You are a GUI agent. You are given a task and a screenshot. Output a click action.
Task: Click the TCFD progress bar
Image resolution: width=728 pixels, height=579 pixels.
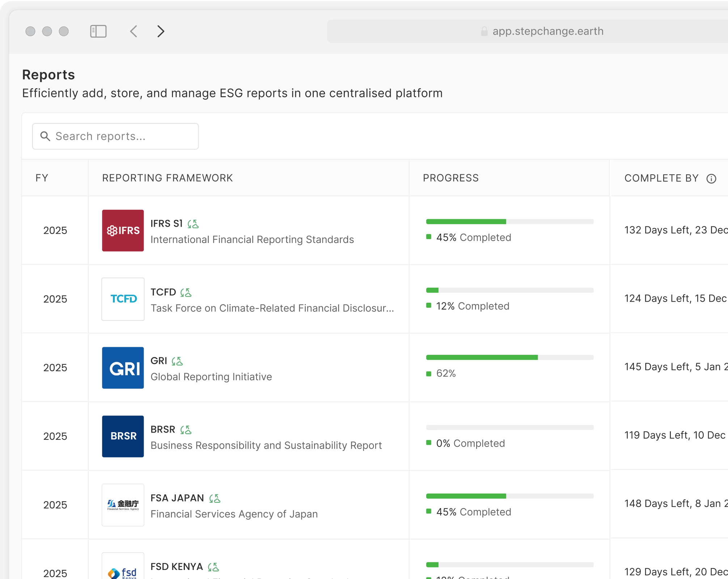(x=510, y=290)
